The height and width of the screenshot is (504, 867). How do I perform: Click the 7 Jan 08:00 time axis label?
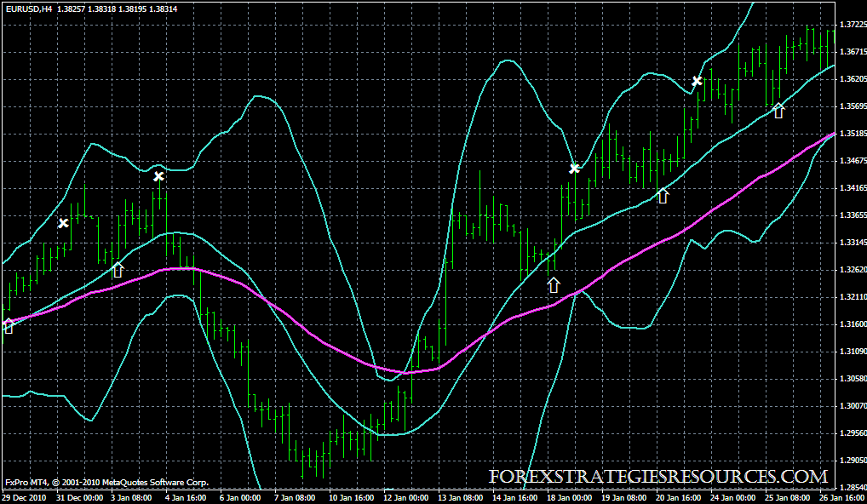pyautogui.click(x=296, y=498)
